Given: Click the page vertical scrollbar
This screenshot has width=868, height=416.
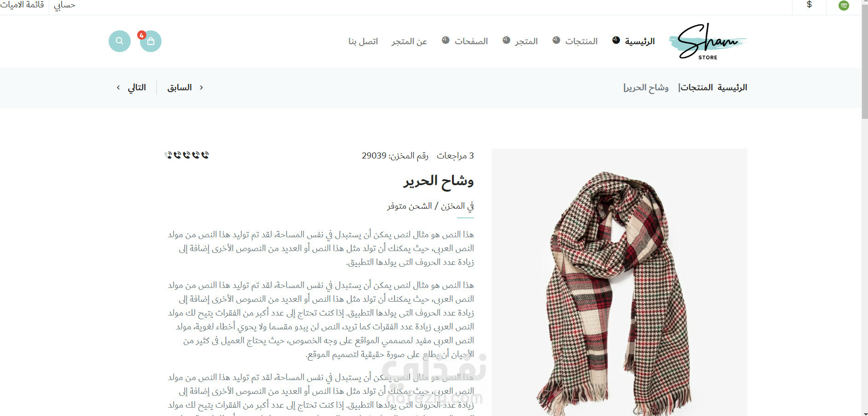Looking at the screenshot, I should 864,208.
